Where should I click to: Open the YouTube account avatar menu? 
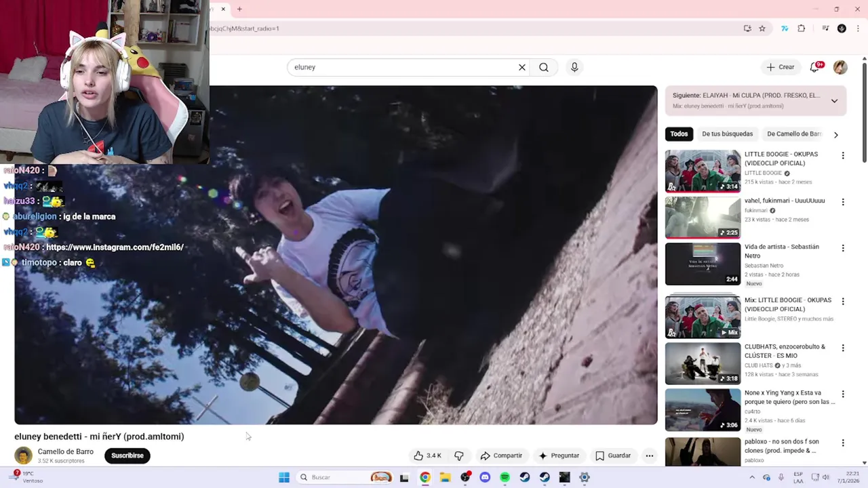[x=840, y=67]
